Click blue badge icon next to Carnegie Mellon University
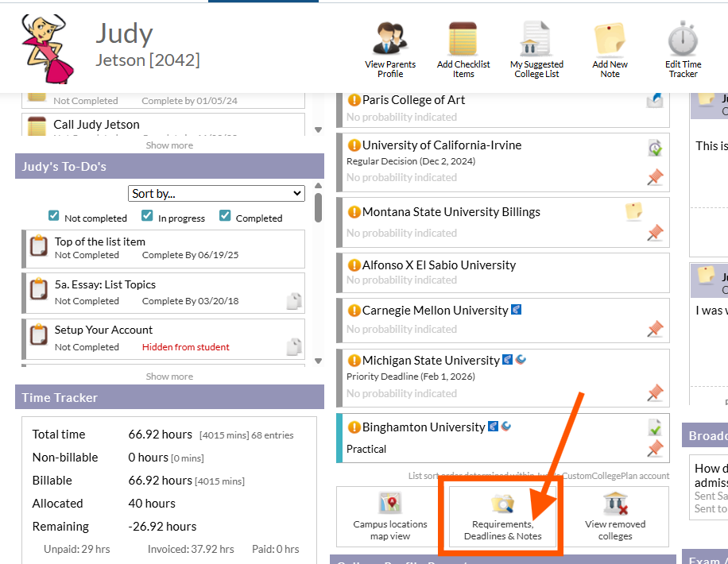 pyautogui.click(x=516, y=309)
